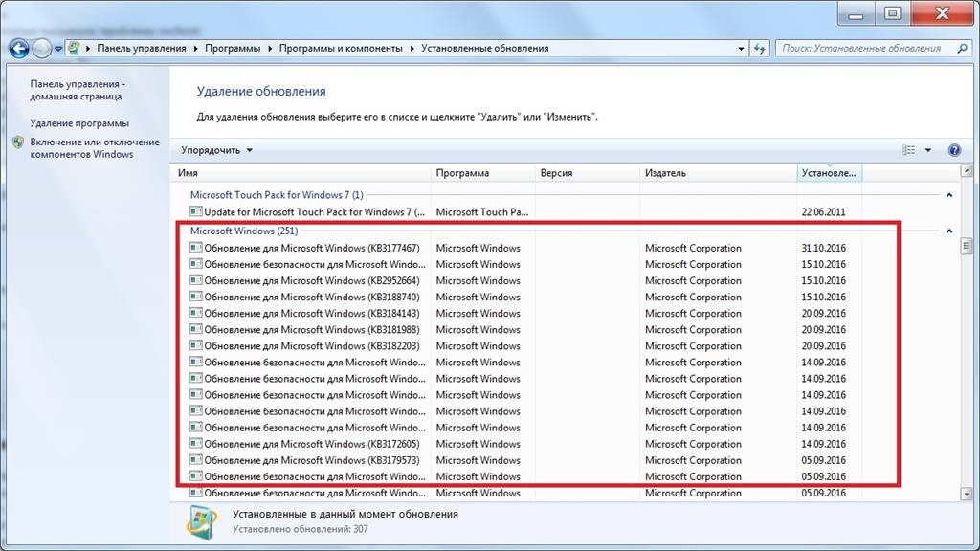The width and height of the screenshot is (980, 551).
Task: Select update KB3179573 name
Action: pyautogui.click(x=312, y=460)
